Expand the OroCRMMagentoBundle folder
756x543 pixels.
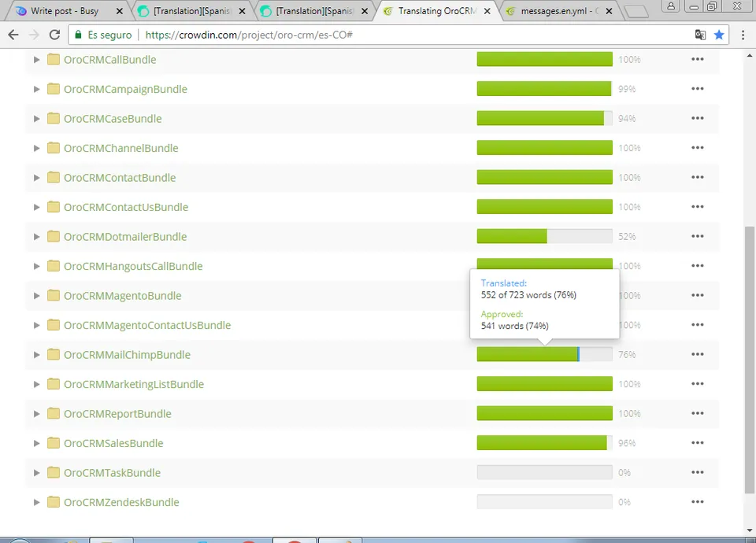click(36, 296)
